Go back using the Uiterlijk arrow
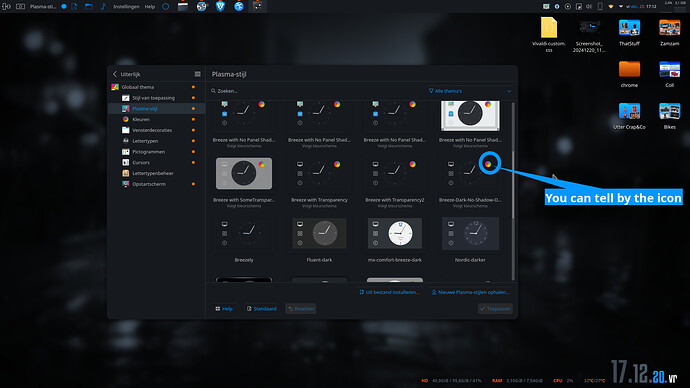The image size is (690, 388). click(115, 74)
